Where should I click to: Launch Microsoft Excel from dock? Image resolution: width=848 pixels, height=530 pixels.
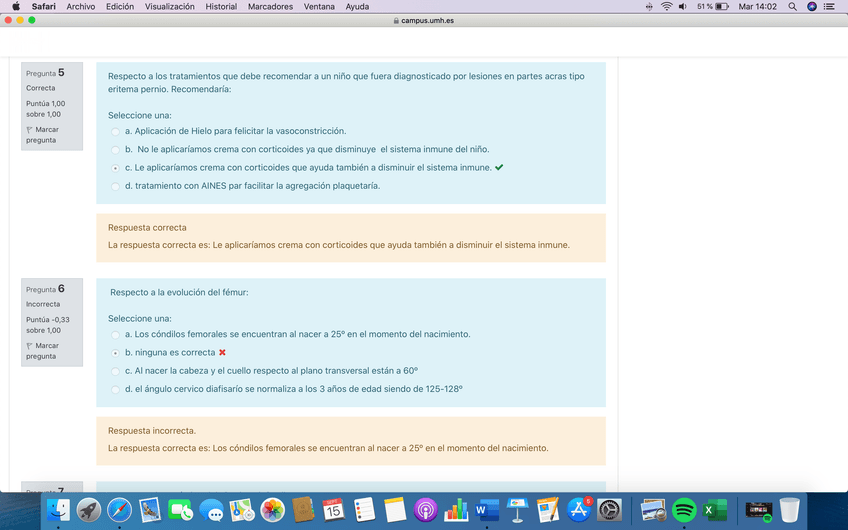point(714,510)
